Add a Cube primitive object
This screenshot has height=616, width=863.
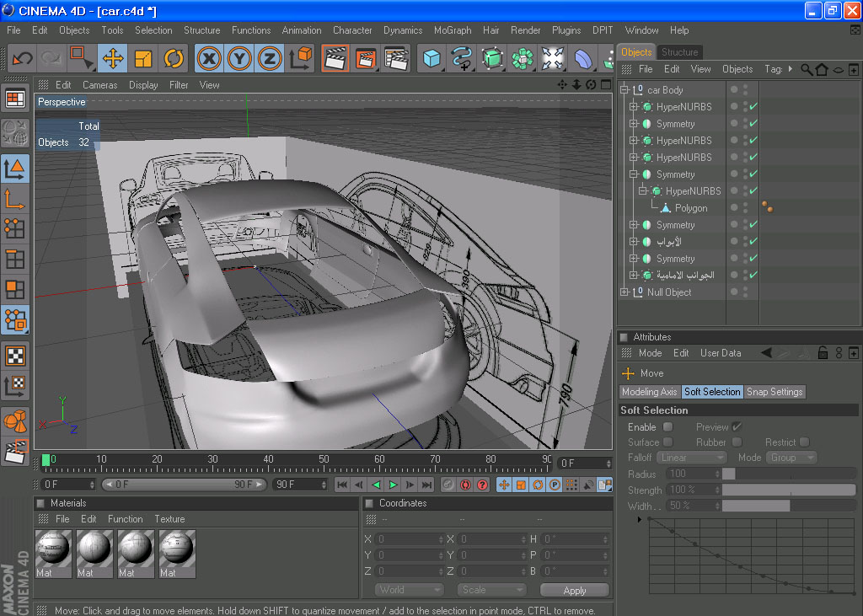pyautogui.click(x=431, y=58)
